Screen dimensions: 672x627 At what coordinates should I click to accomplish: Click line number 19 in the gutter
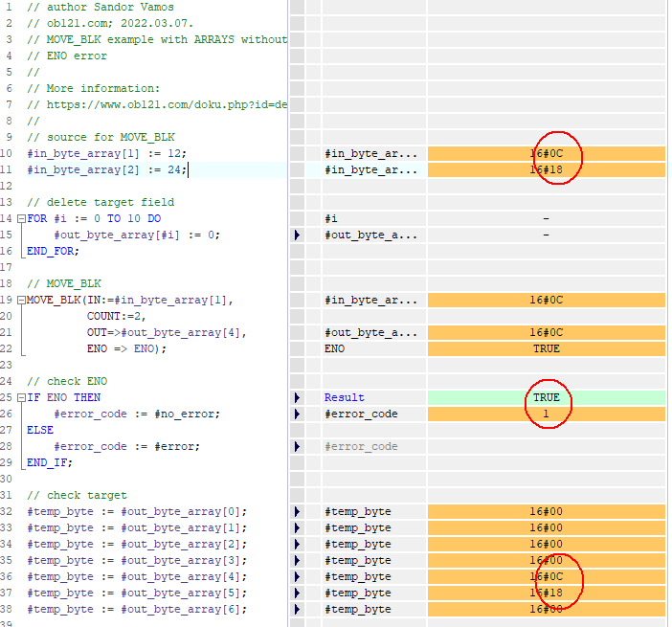click(10, 300)
